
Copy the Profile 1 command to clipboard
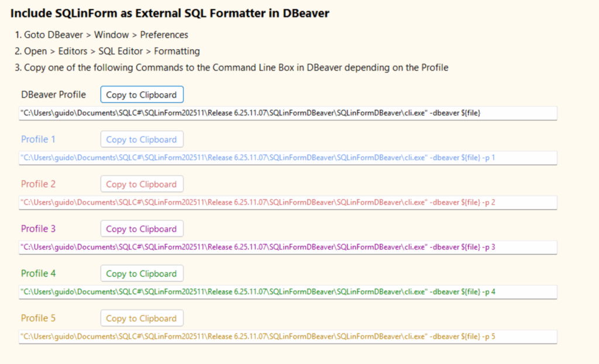142,140
